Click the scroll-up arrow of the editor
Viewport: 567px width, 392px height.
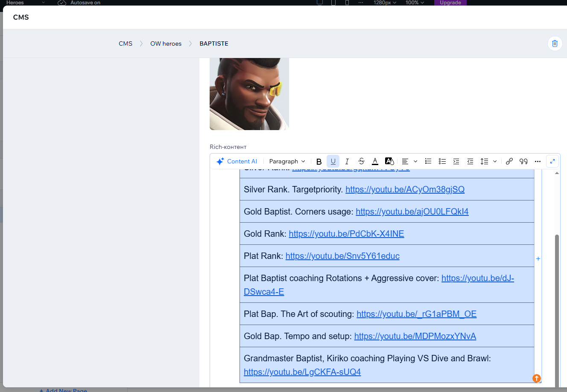coord(557,173)
